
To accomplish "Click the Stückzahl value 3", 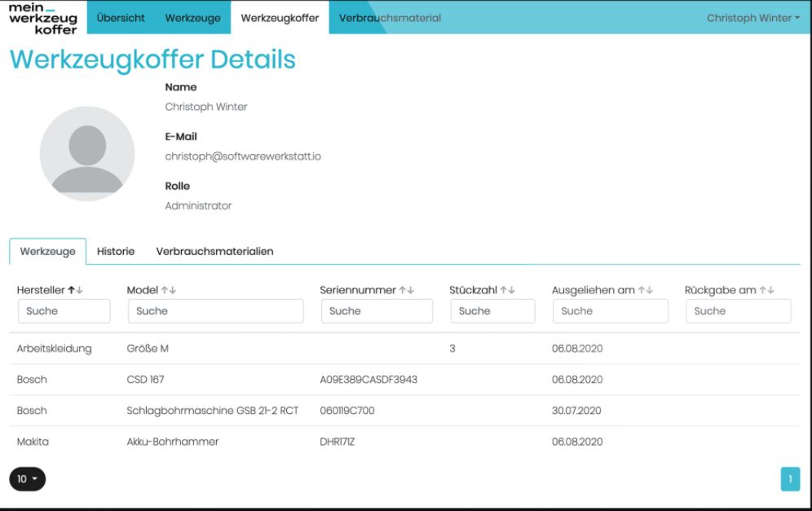I will point(452,349).
